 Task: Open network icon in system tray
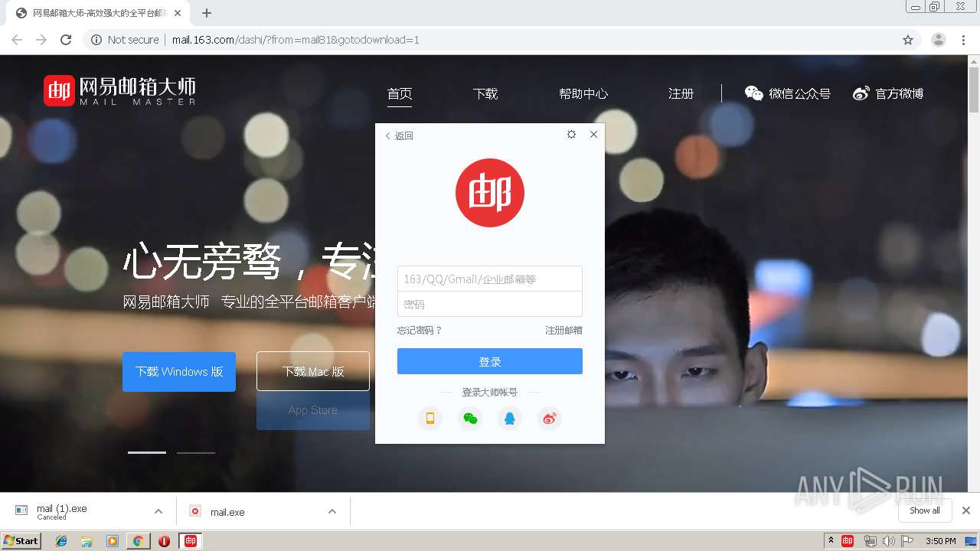tap(870, 541)
